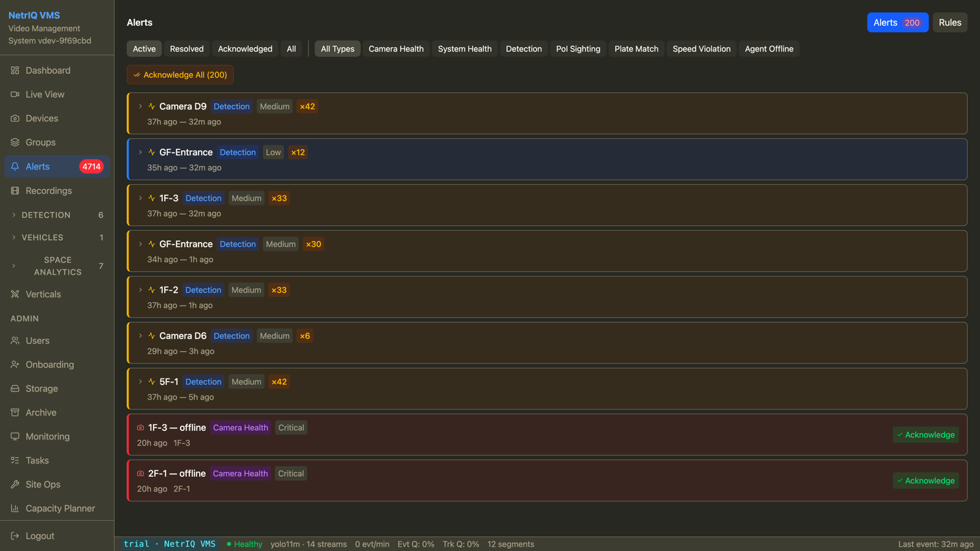Open the Dashboard grid icon
The height and width of the screenshot is (551, 980).
(15, 70)
